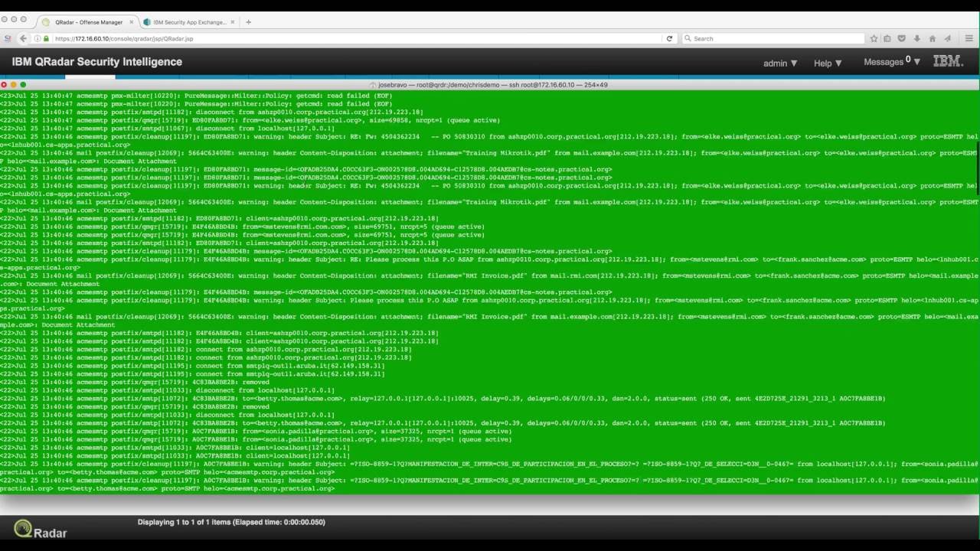
Task: Click the send/share paper-plane icon
Action: pos(947,38)
